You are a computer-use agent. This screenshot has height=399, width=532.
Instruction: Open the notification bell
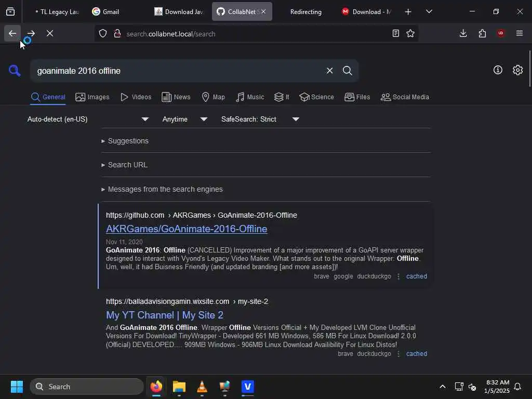(x=517, y=387)
